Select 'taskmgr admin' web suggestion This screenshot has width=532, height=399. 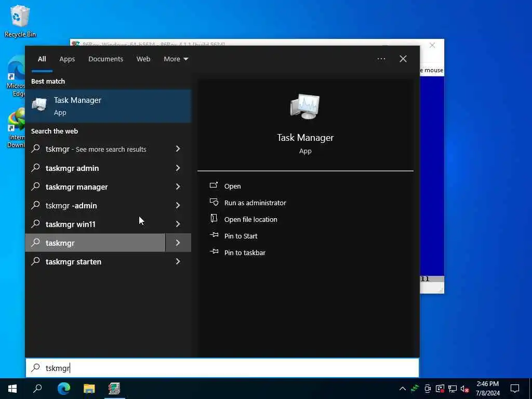(x=96, y=168)
